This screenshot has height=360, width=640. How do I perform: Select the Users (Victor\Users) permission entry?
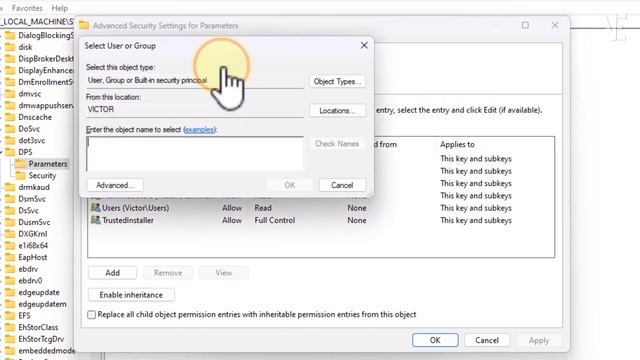point(321,208)
